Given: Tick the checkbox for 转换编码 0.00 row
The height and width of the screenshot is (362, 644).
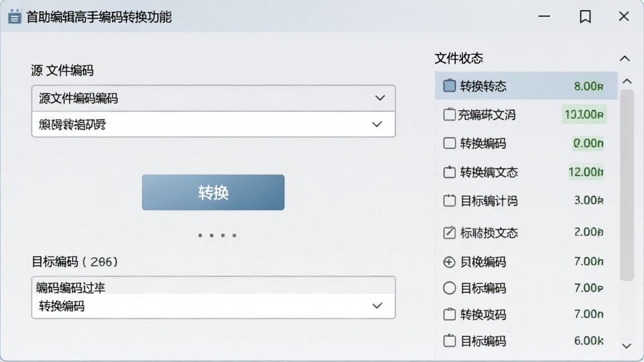Looking at the screenshot, I should [x=449, y=143].
